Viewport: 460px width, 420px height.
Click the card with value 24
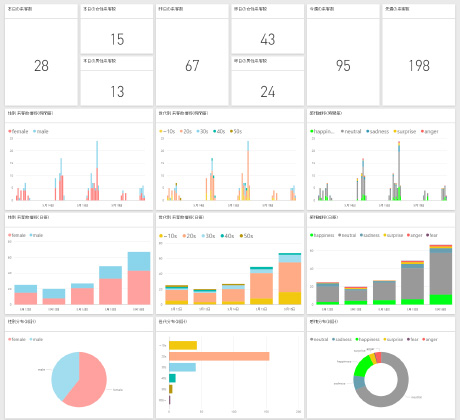(268, 81)
